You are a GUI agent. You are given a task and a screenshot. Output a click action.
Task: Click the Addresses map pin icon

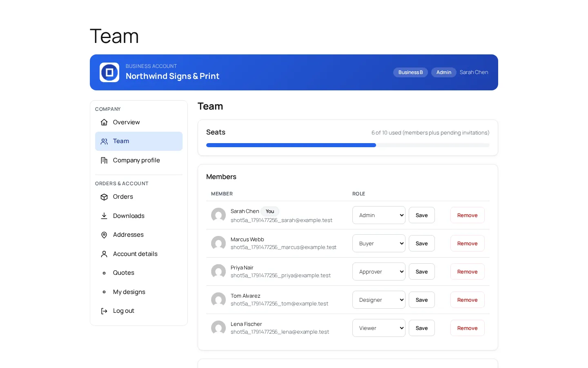104,235
